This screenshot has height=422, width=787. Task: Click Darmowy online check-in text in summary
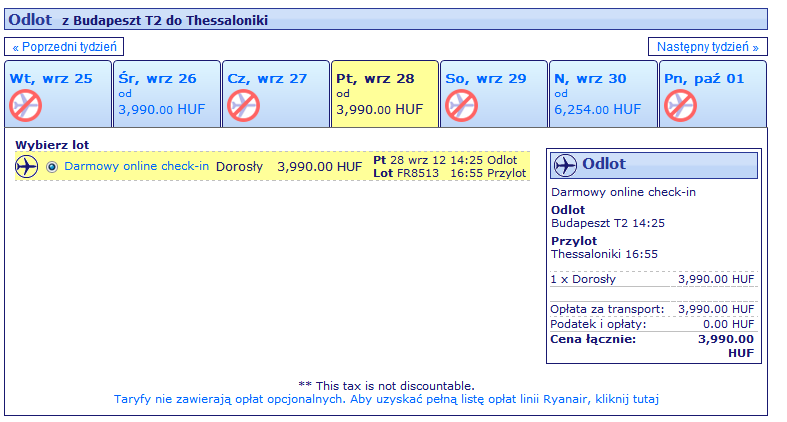coord(623,192)
